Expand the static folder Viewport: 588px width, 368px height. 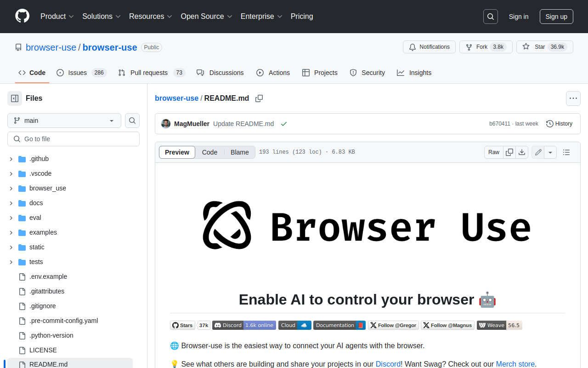(11, 247)
